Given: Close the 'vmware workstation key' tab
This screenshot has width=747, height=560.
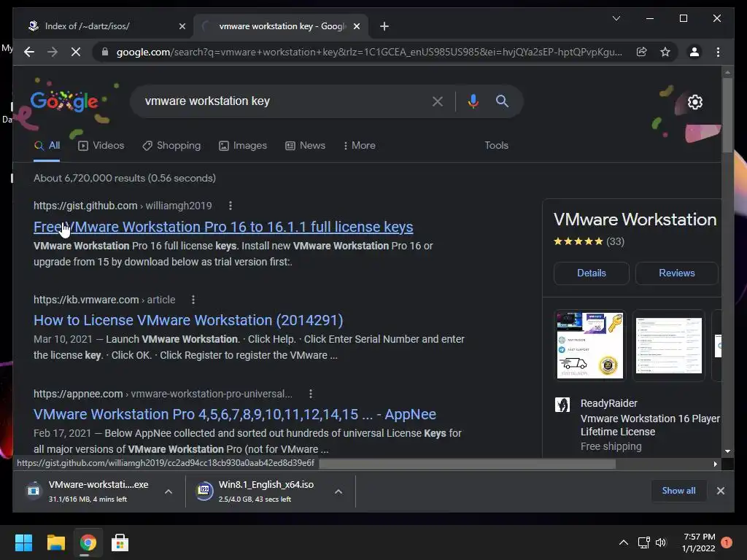Looking at the screenshot, I should 356,26.
